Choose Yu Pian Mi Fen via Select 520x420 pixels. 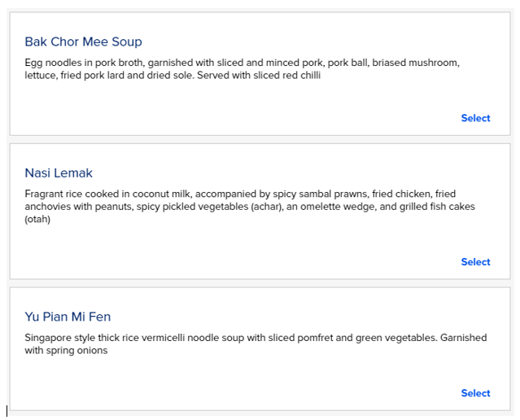coord(475,393)
